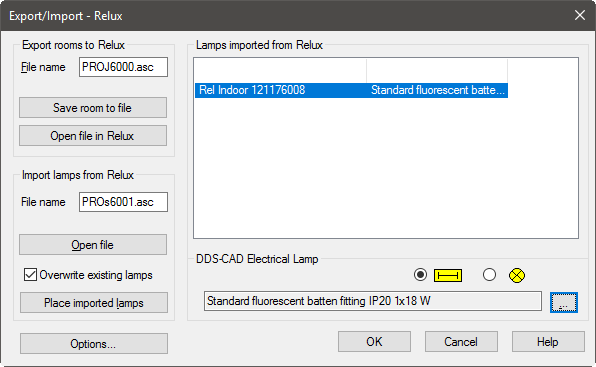Click export file name field PROJ6000.asc

123,67
